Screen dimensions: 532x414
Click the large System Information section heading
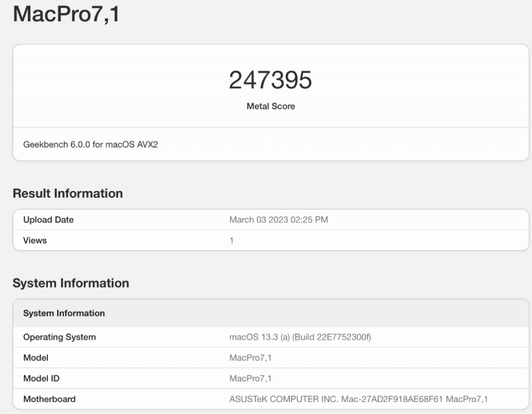click(71, 283)
